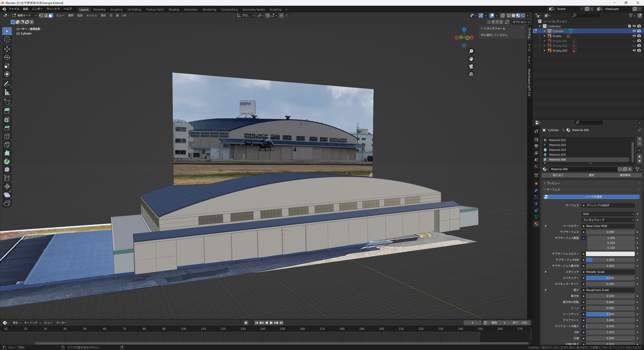
Task: Toggle camera view in viewport
Action: [471, 66]
